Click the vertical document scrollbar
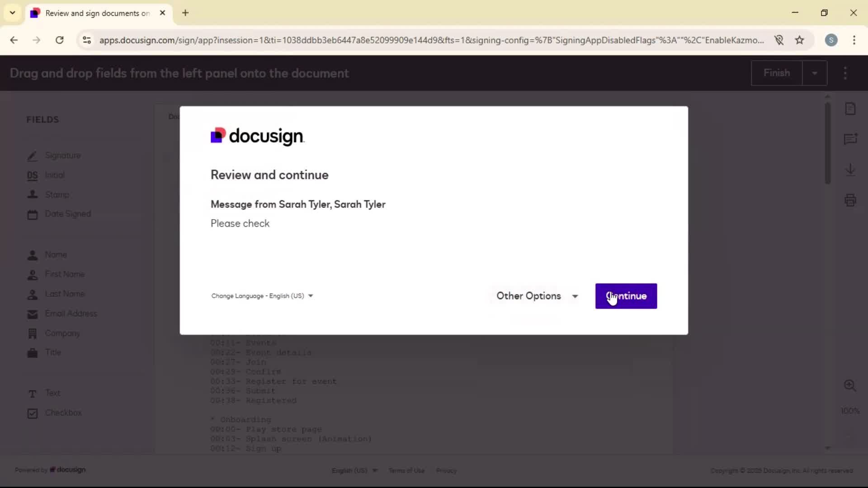Viewport: 868px width, 488px height. pos(827,143)
